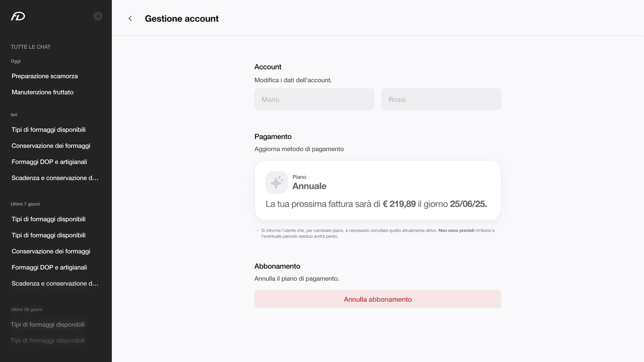This screenshot has width=644, height=362.
Task: Click the sparkle plan icon
Action: pos(277,182)
